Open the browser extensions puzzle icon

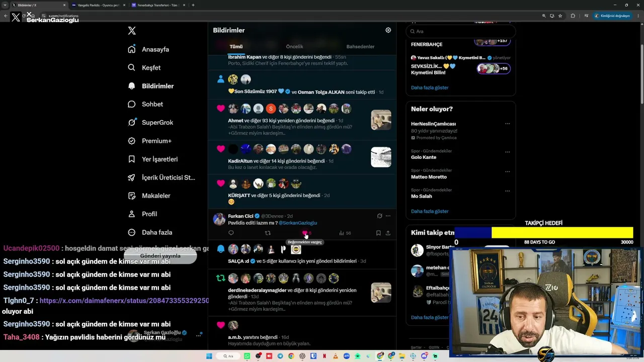click(573, 16)
